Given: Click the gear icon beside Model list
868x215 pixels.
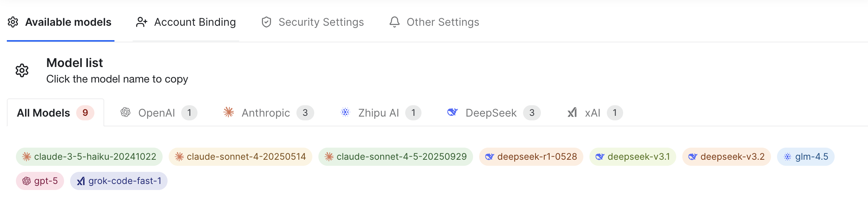Looking at the screenshot, I should (22, 70).
